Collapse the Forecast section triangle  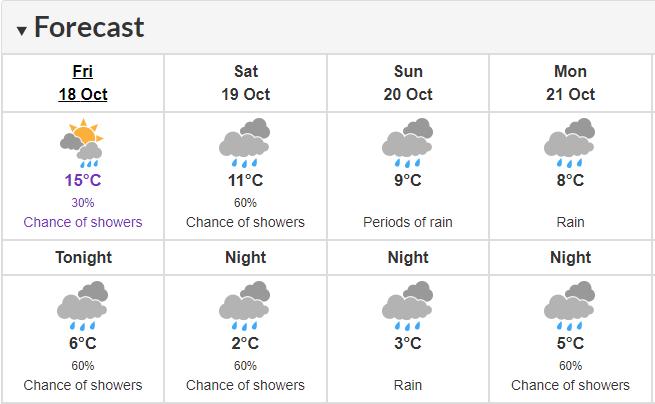coord(22,30)
